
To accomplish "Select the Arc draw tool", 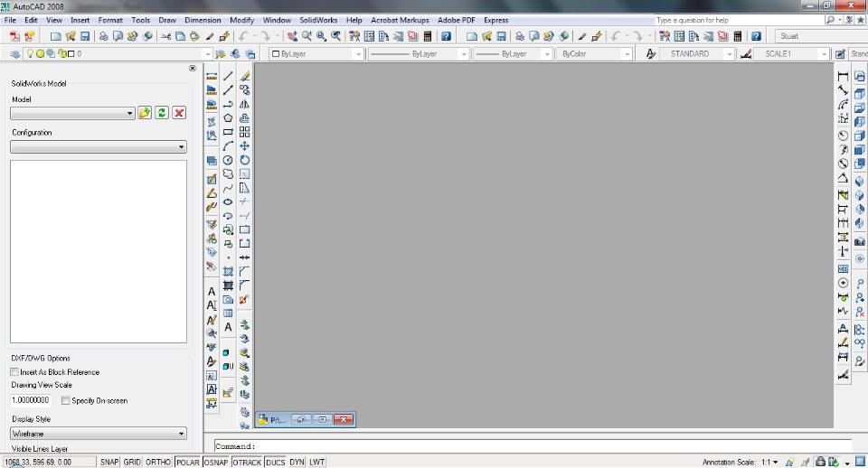I will tap(228, 146).
